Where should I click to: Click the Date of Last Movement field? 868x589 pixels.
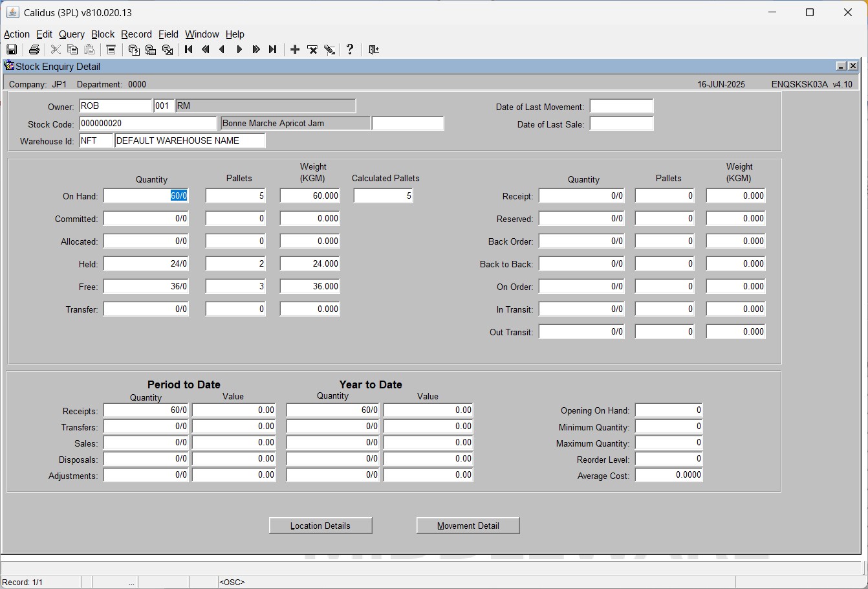(x=622, y=107)
